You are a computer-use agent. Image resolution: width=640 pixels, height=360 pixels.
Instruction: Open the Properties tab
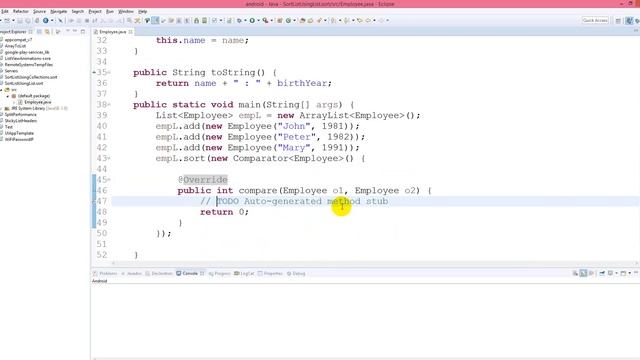pyautogui.click(x=270, y=273)
